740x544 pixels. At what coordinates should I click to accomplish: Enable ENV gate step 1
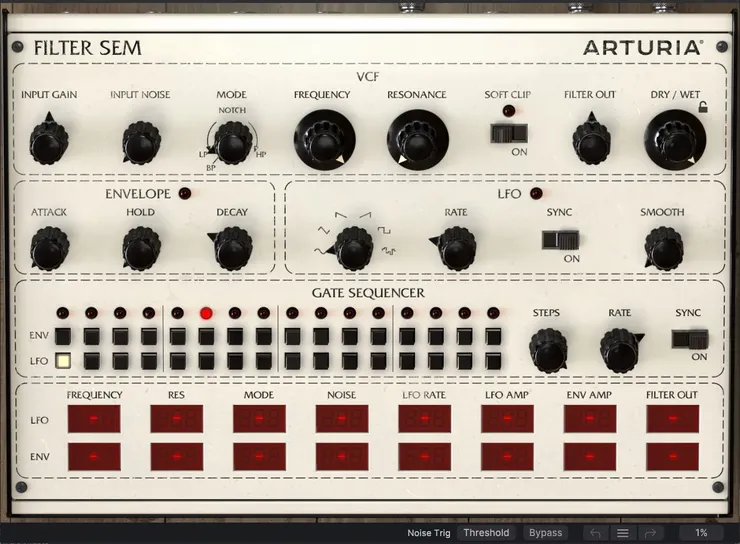(x=63, y=336)
